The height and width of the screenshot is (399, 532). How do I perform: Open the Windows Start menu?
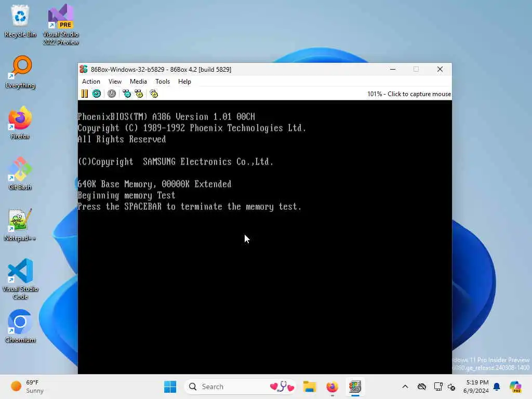170,387
